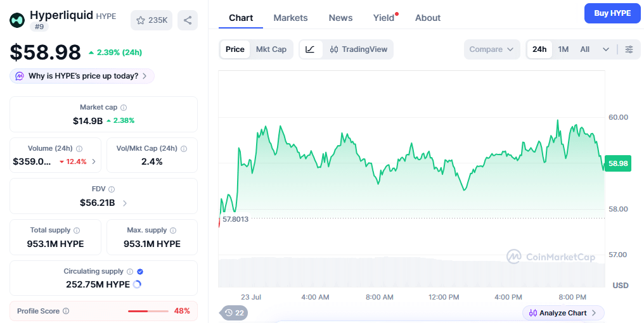Click Profile Score info icon
The height and width of the screenshot is (323, 644).
pos(66,311)
